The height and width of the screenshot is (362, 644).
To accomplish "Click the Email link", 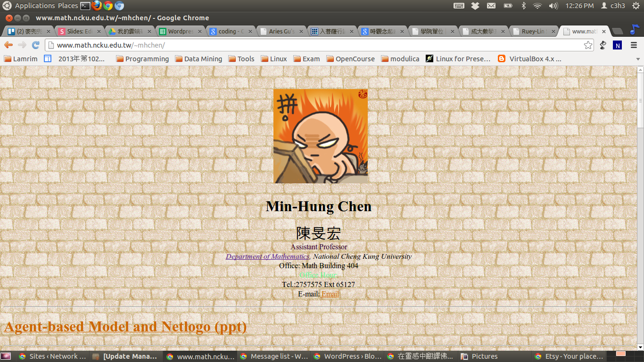I will [330, 294].
